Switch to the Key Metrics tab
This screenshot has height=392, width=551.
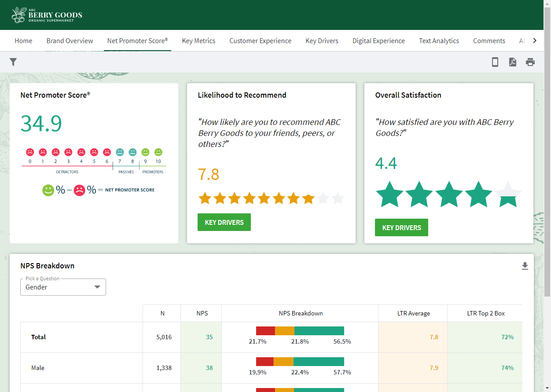point(198,40)
